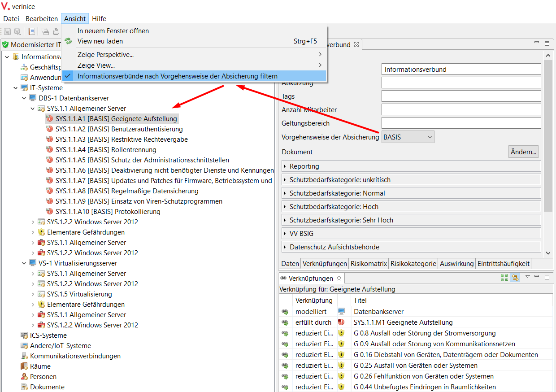Click the Verknüpfungen panel view menu triangle
Screen dimensions: 556x392
527,277
